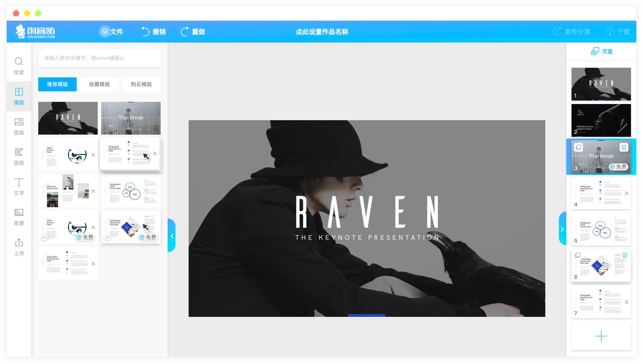Viewport: 643px width, 364px height.
Task: Click the 页面 pages panel header
Action: 601,51
